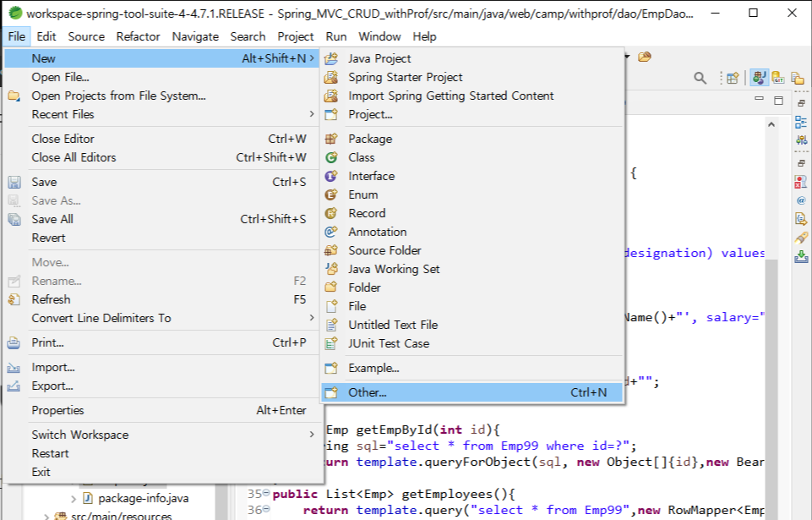Switch to Spring perspective icon
Image resolution: width=812 pixels, height=520 pixels.
tap(759, 78)
